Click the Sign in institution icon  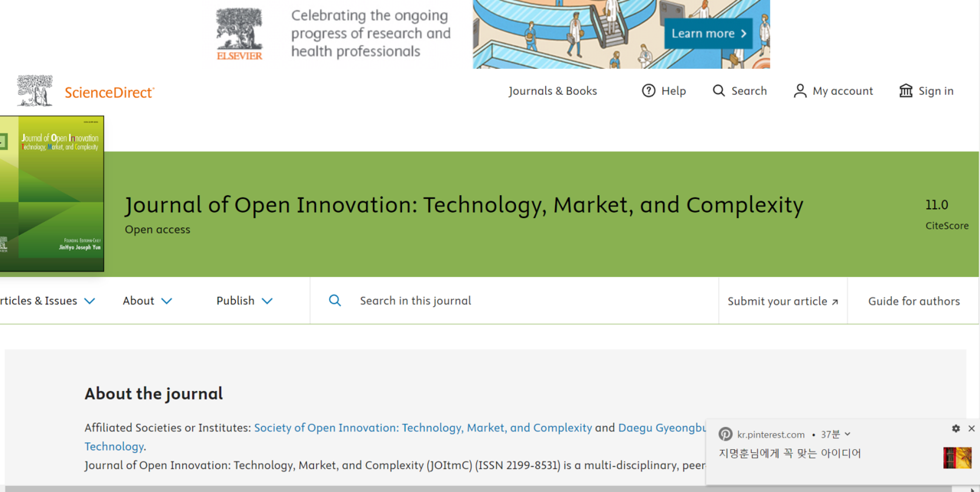coord(906,91)
